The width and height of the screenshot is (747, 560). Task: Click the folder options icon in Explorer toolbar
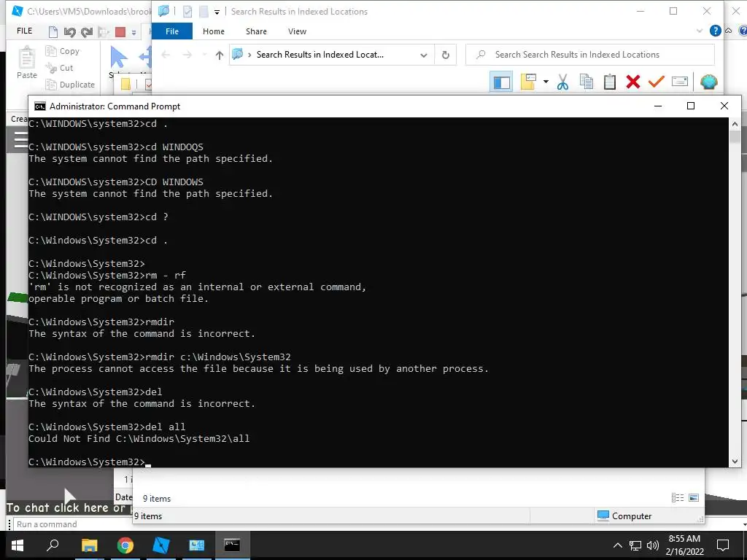coord(528,82)
